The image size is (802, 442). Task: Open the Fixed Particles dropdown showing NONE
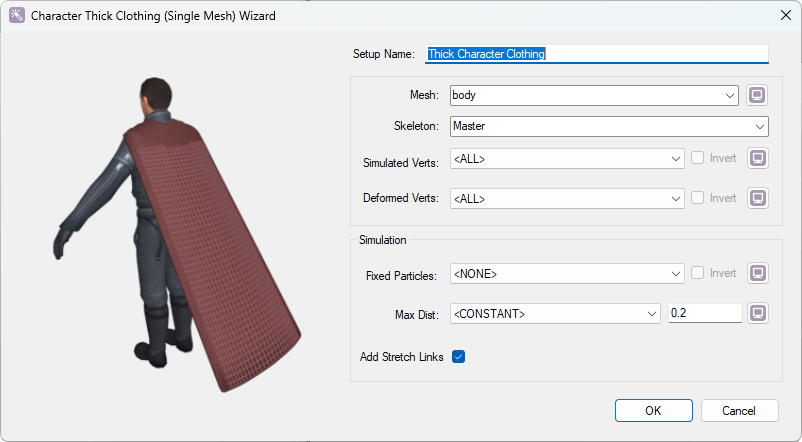tap(567, 274)
